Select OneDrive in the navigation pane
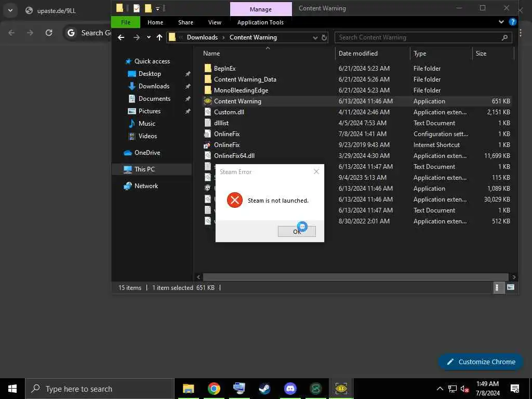Screen dimensions: 532x399 pos(147,153)
